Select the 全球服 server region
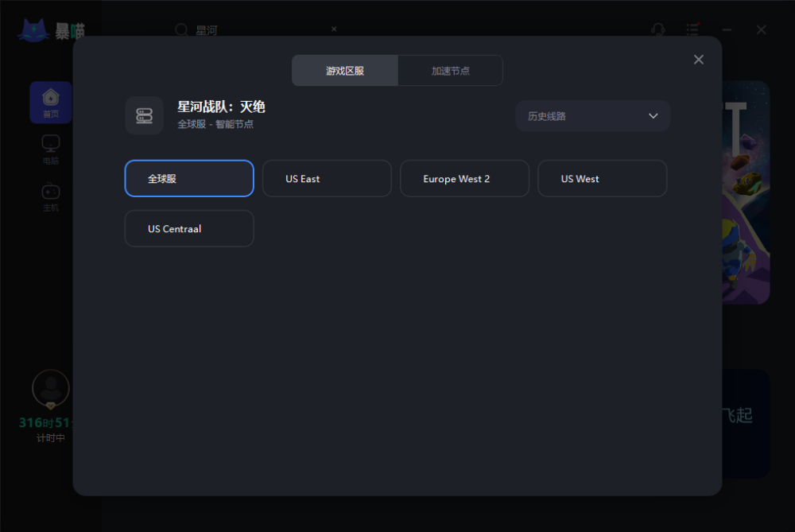 pyautogui.click(x=189, y=178)
